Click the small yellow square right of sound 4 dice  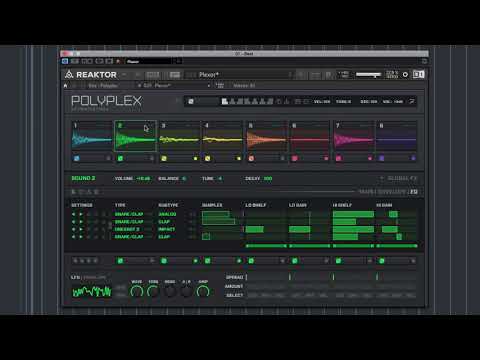pyautogui.click(x=239, y=159)
